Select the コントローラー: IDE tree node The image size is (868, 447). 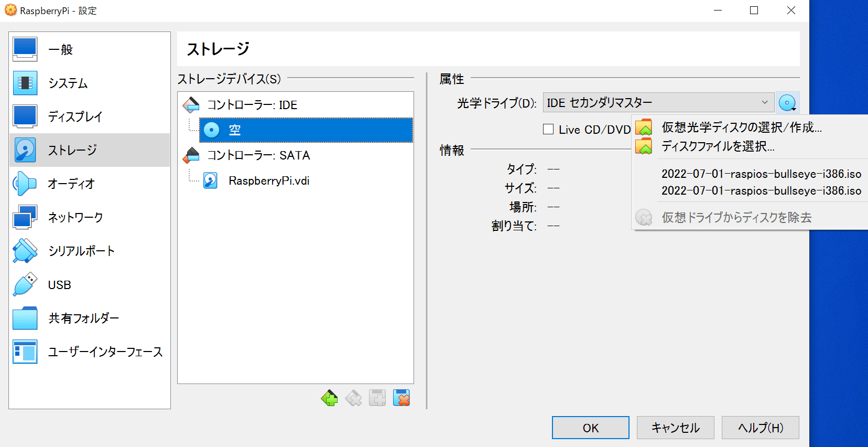252,105
